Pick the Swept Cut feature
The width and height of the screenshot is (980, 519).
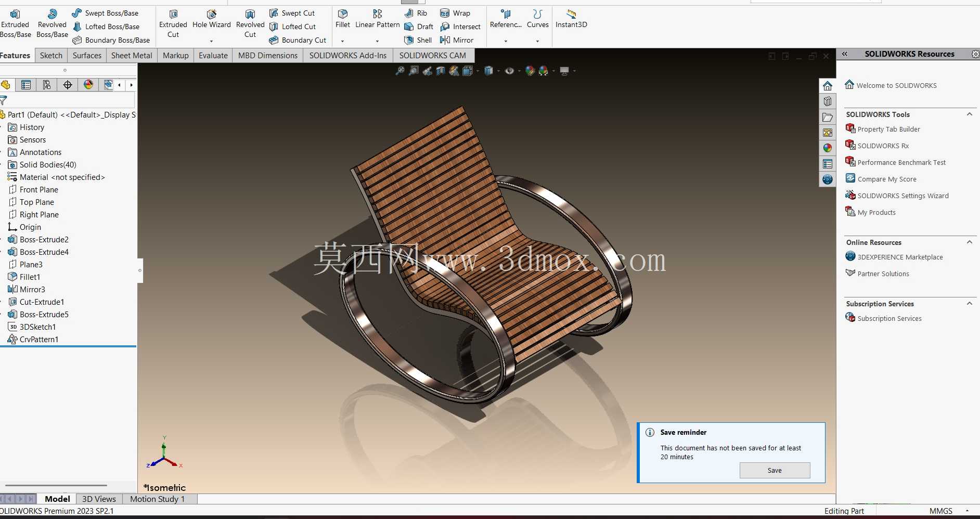(292, 13)
